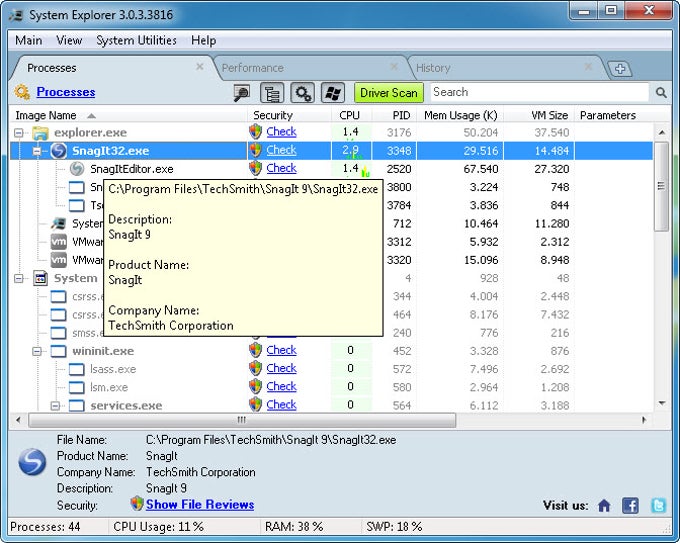Click Check link for SnagIt32.exe
The height and width of the screenshot is (543, 680).
point(281,150)
